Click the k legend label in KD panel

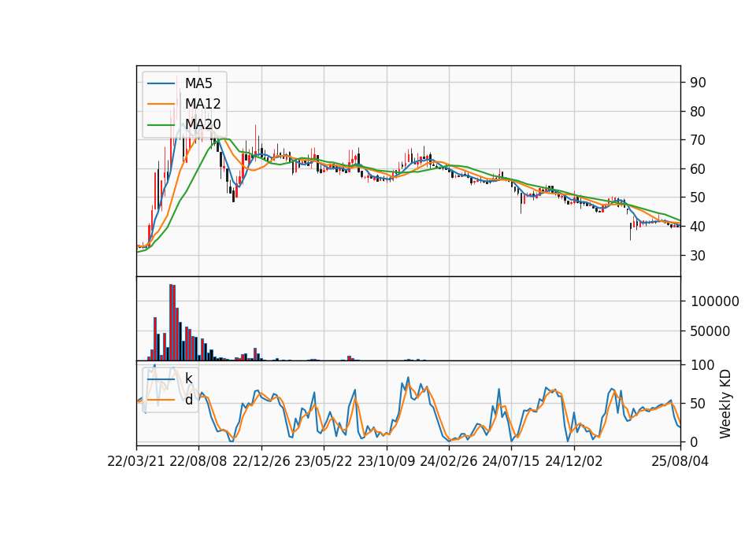coord(188,379)
